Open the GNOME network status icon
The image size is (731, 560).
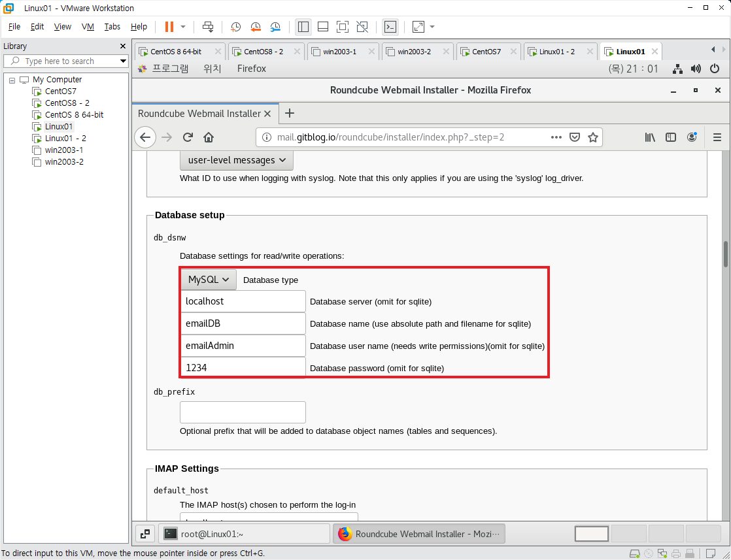tap(677, 69)
